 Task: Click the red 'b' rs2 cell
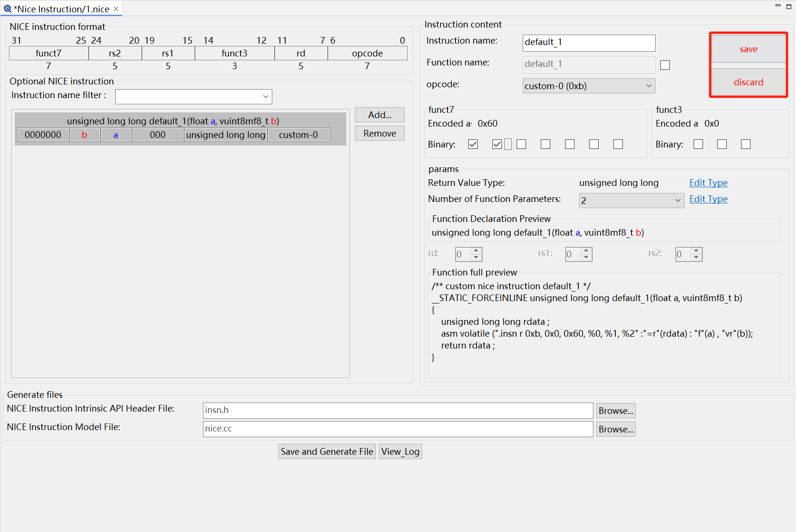click(x=84, y=135)
